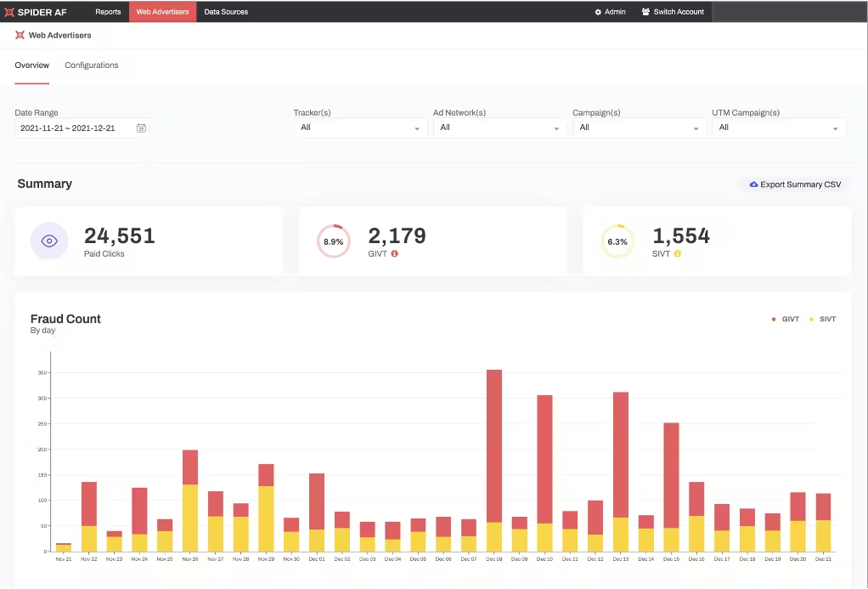Click the Web Advertisers spider icon
Viewport: 868px width, 589px height.
point(20,35)
